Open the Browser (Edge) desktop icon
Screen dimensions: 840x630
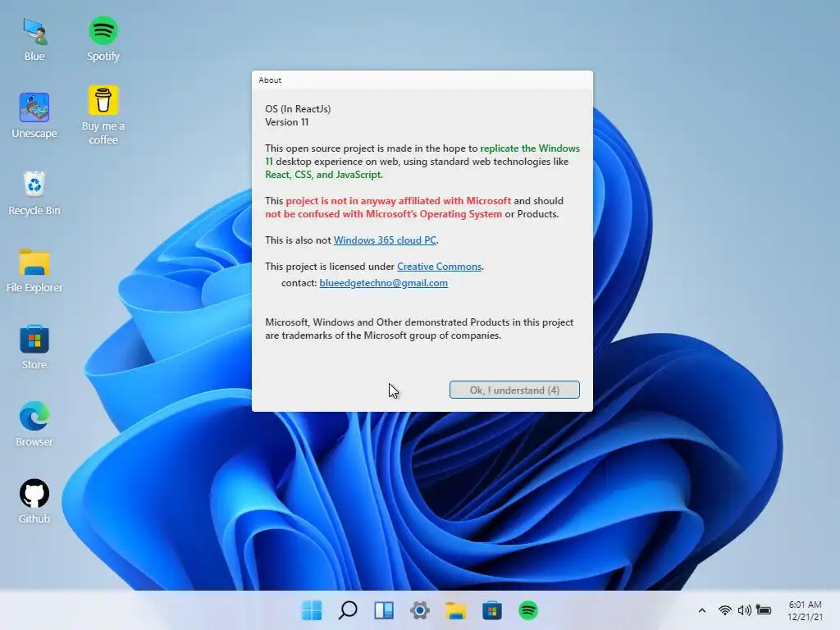[34, 424]
